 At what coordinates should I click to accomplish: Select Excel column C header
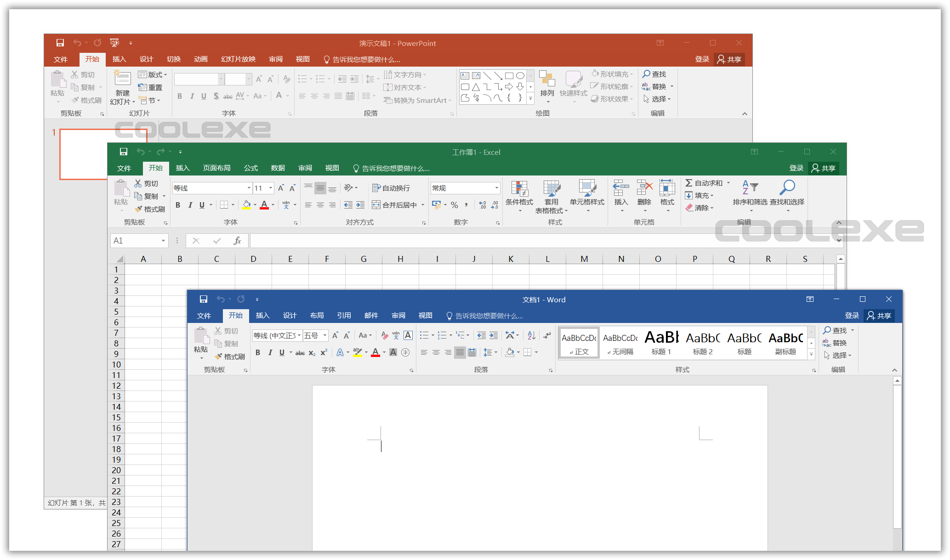pyautogui.click(x=216, y=259)
